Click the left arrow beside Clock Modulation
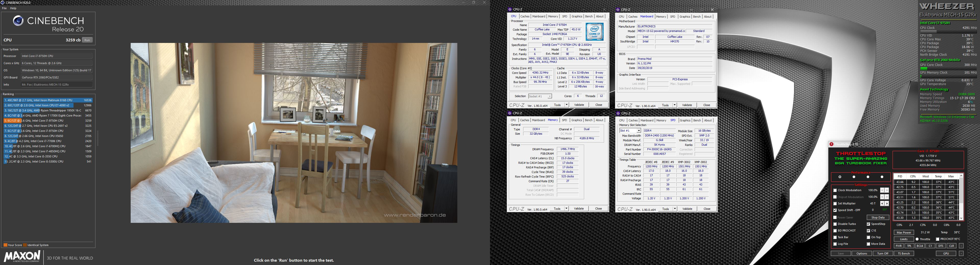Image resolution: width=980 pixels, height=265 pixels. tap(882, 190)
